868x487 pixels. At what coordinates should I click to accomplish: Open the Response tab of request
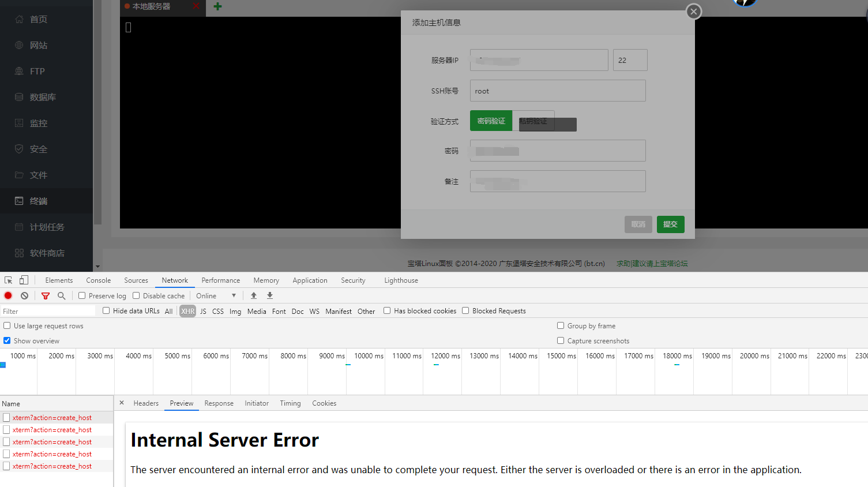pos(219,403)
